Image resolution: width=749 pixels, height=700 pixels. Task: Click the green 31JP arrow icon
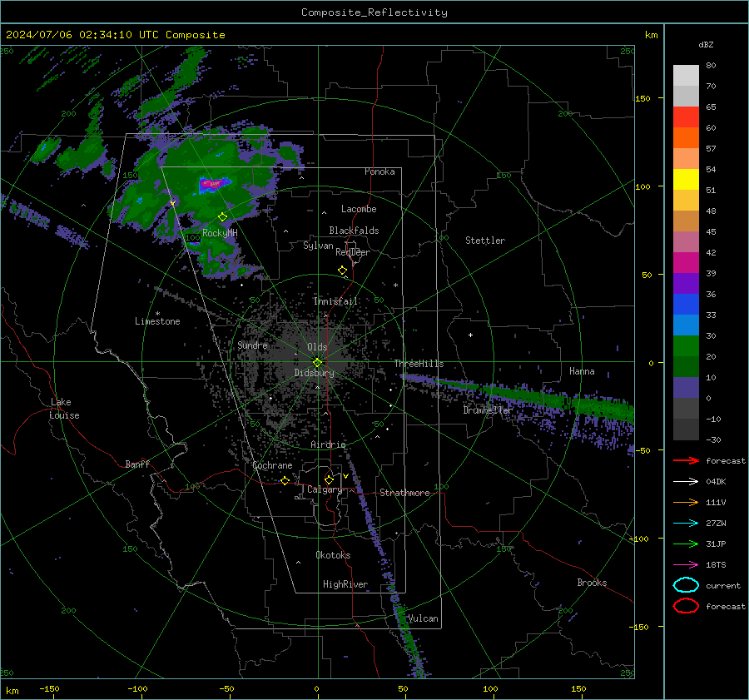click(686, 544)
